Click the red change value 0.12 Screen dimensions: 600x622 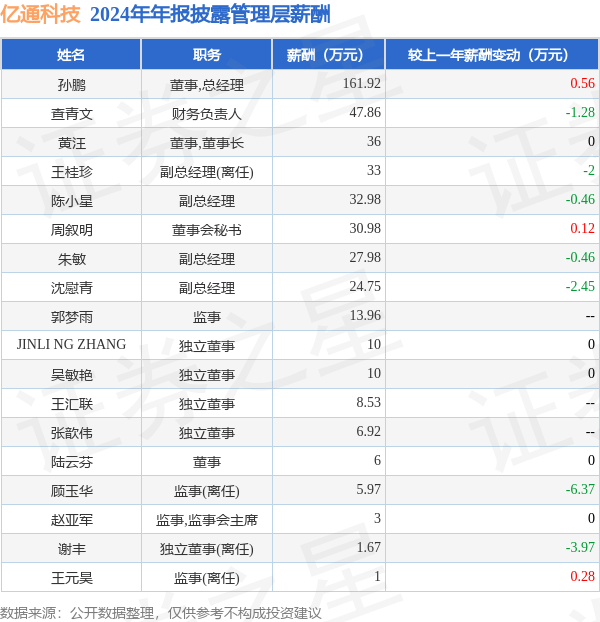tap(583, 228)
